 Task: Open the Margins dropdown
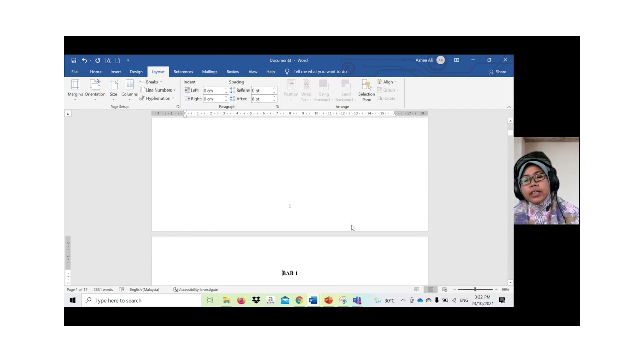[75, 90]
